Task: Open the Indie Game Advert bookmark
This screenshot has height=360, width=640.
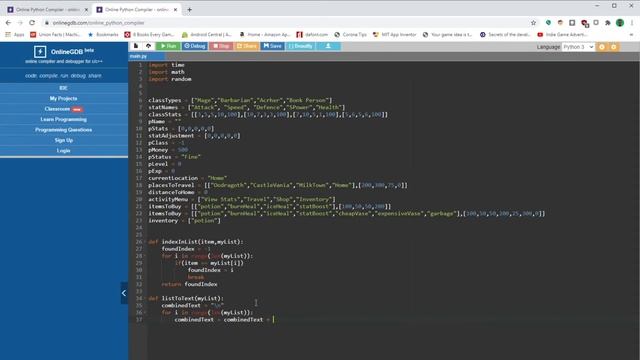Action: [x=562, y=35]
